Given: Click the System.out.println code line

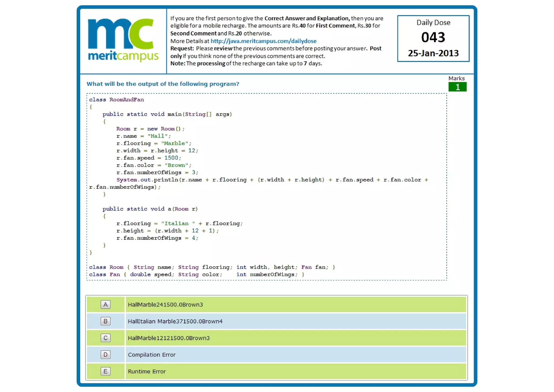Looking at the screenshot, I should point(272,180).
